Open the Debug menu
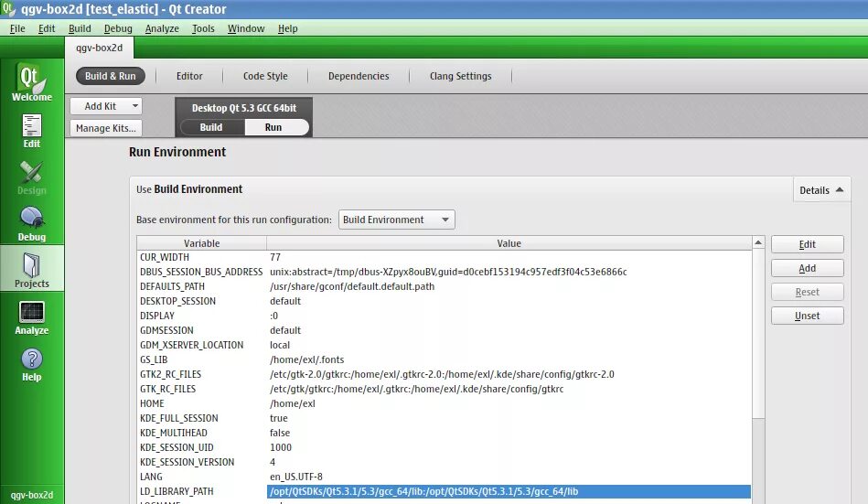The image size is (868, 504). [118, 28]
